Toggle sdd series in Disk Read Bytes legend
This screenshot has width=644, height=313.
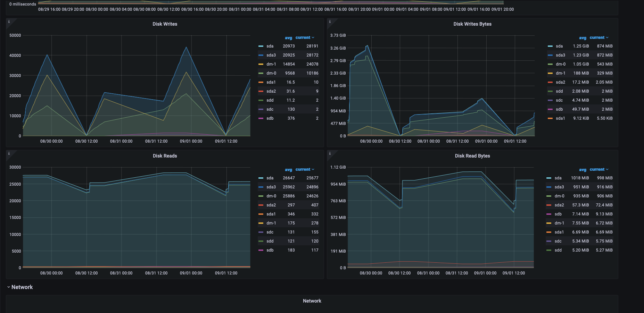[558, 250]
